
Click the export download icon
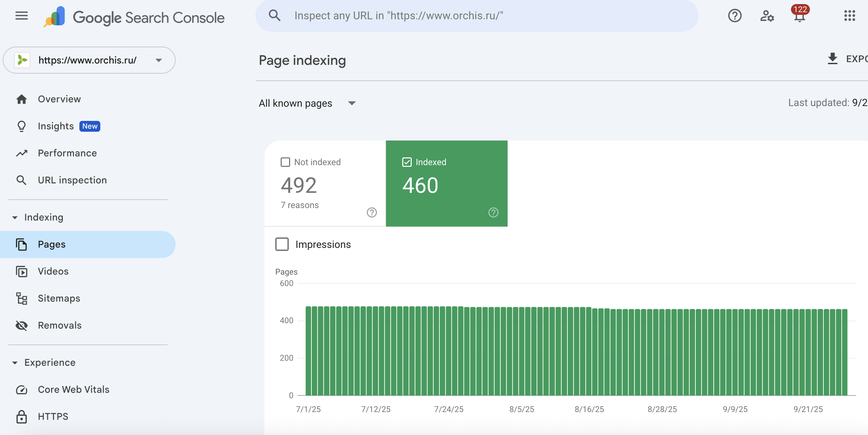click(833, 59)
